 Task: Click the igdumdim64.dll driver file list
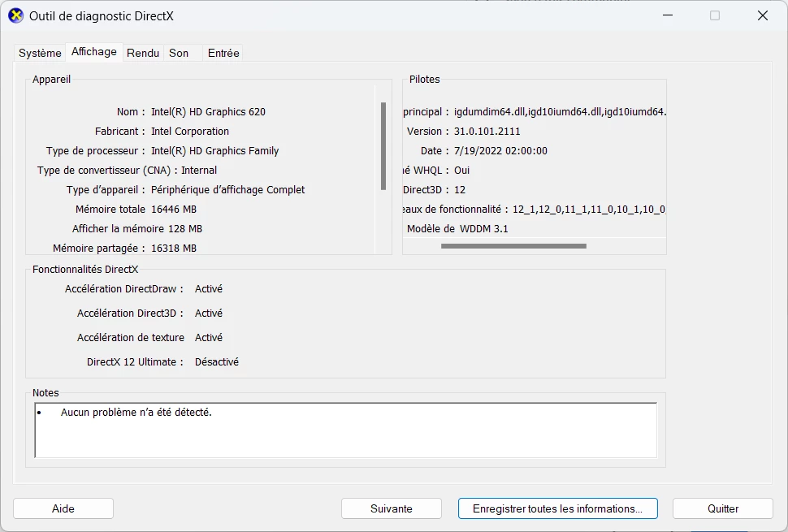(560, 111)
